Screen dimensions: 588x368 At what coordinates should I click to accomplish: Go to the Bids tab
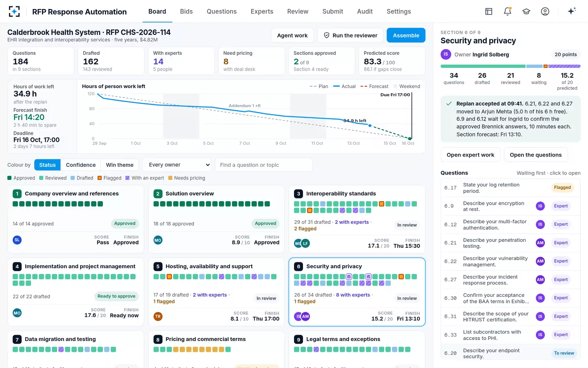tap(186, 11)
